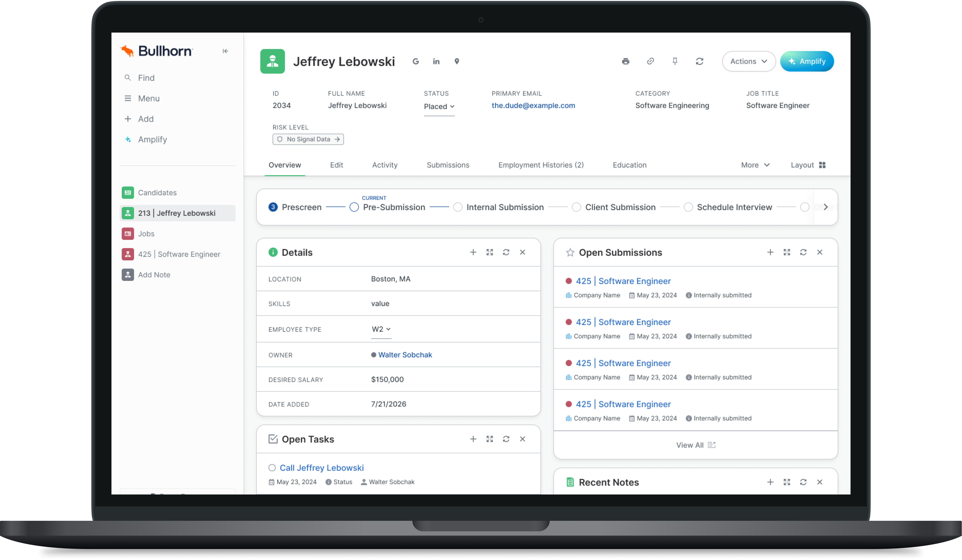Open No Signal Data risk level
962x560 pixels.
308,139
